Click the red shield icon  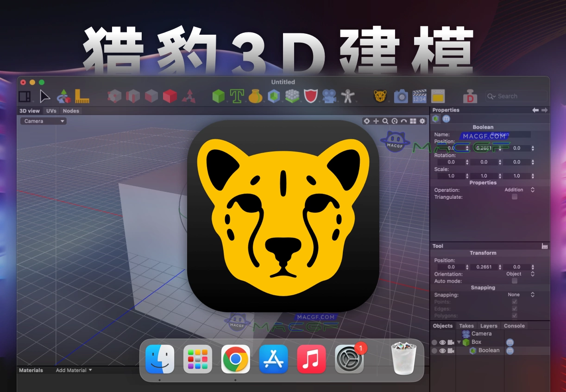pos(311,96)
